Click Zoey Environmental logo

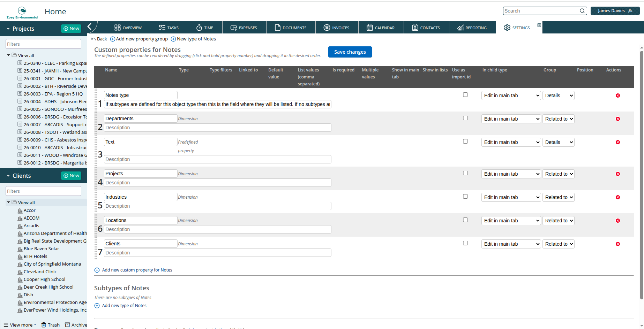pos(22,13)
